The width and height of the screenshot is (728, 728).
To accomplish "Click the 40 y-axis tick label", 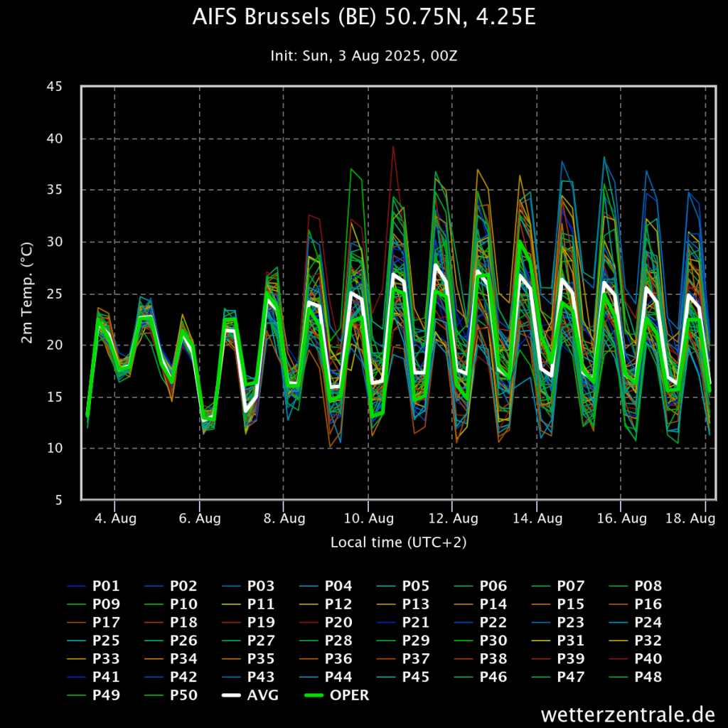I will (54, 139).
